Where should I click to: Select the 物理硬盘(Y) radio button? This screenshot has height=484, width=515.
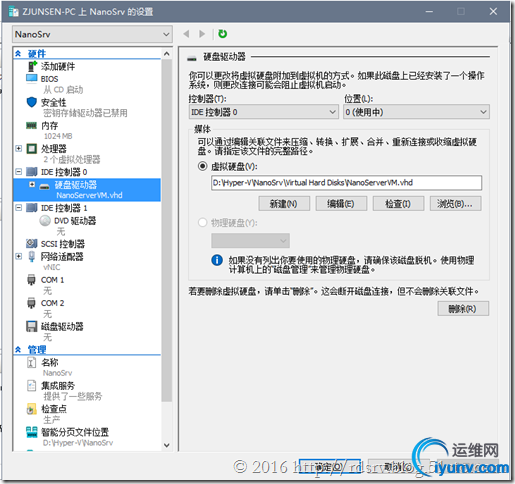click(x=202, y=222)
